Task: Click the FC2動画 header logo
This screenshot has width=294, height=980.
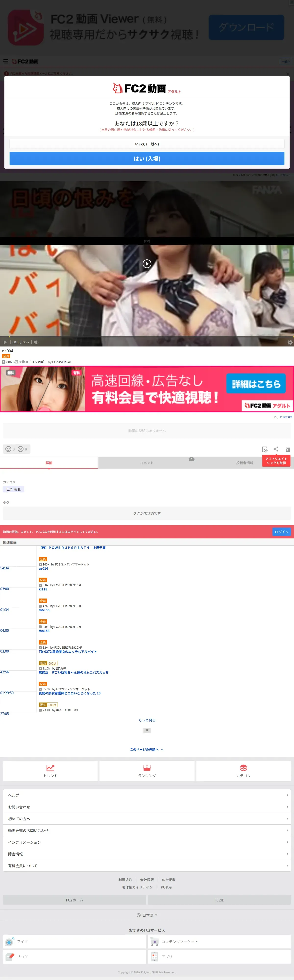Action: 25,61
